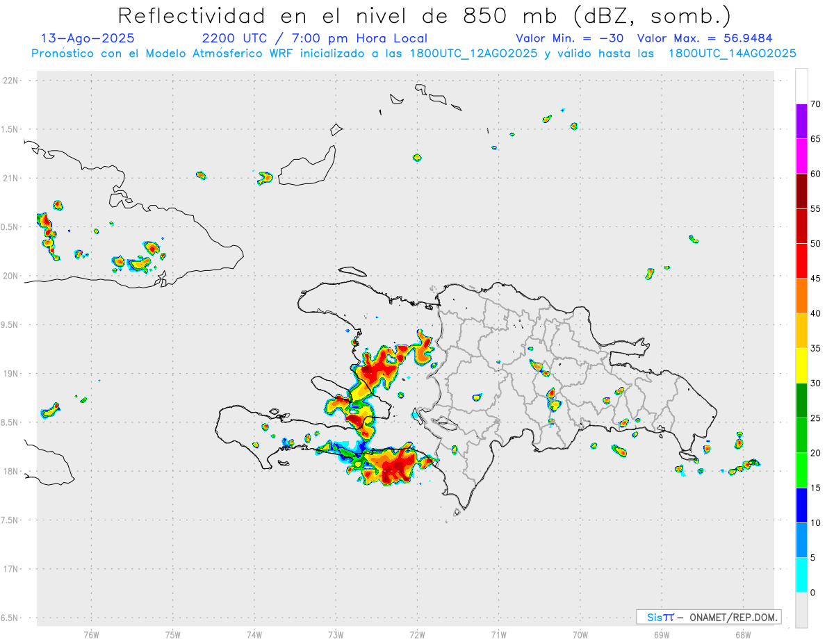Click the bright red 45–50 dBZ color band

(802, 261)
